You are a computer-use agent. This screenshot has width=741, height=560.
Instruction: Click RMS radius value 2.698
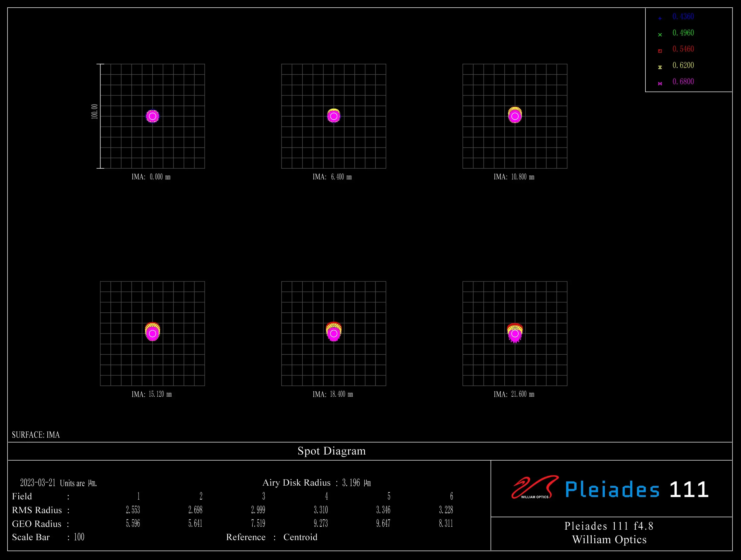(195, 510)
